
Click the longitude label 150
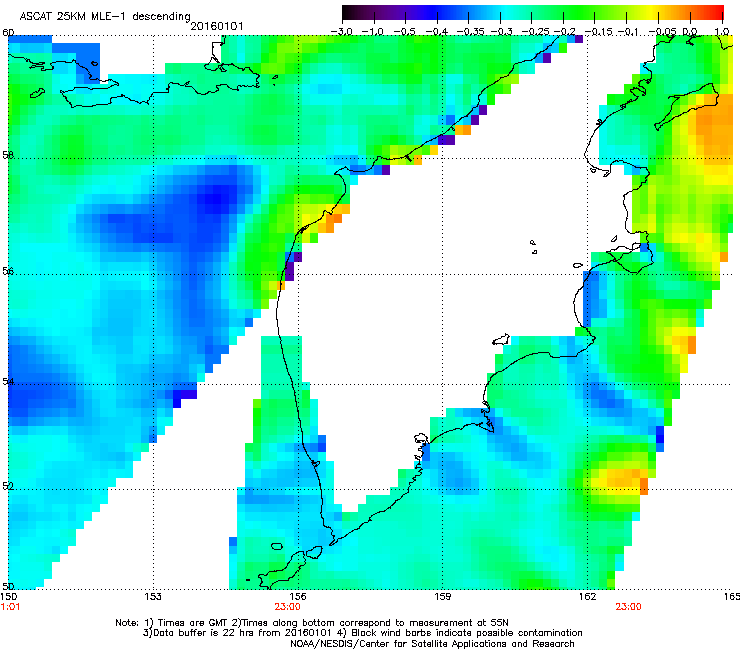pos(8,597)
